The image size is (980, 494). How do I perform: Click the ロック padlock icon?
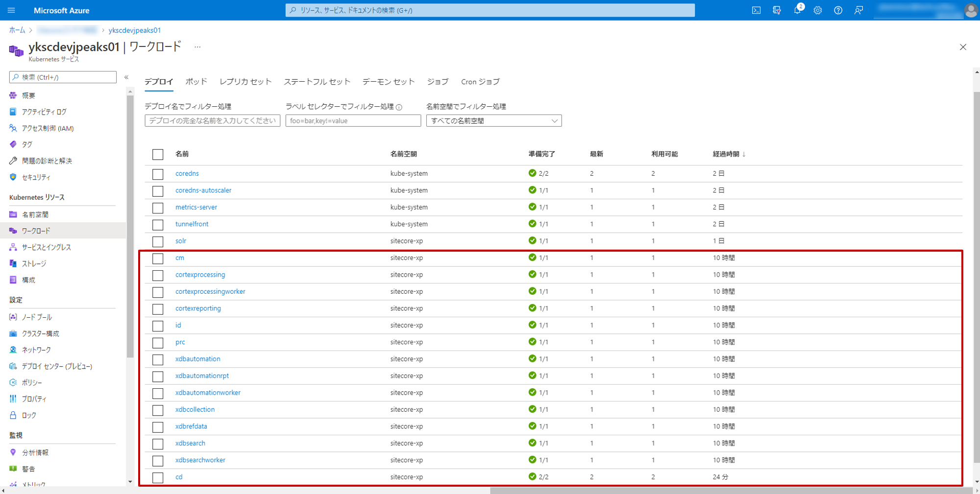[13, 415]
